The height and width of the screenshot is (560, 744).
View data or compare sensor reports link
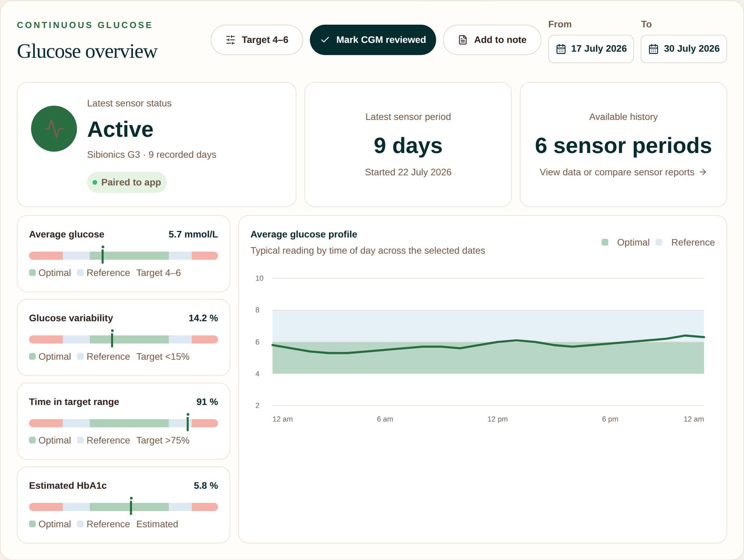[623, 172]
